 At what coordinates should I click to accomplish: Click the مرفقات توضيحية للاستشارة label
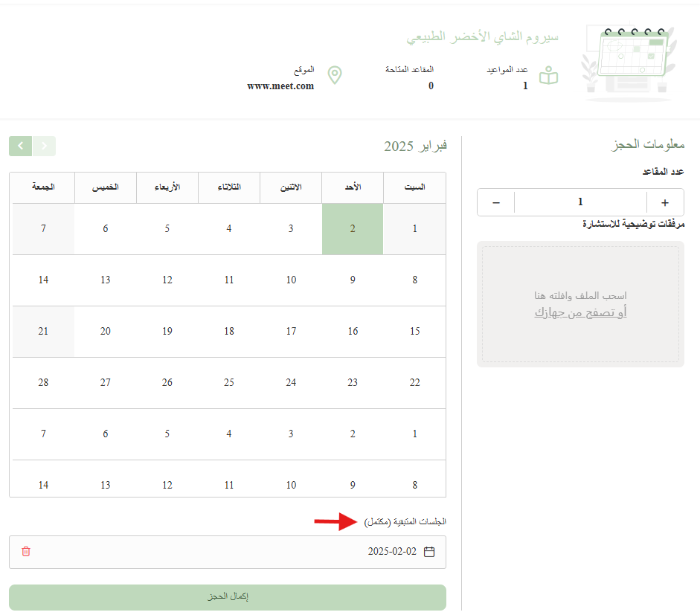[x=633, y=224]
